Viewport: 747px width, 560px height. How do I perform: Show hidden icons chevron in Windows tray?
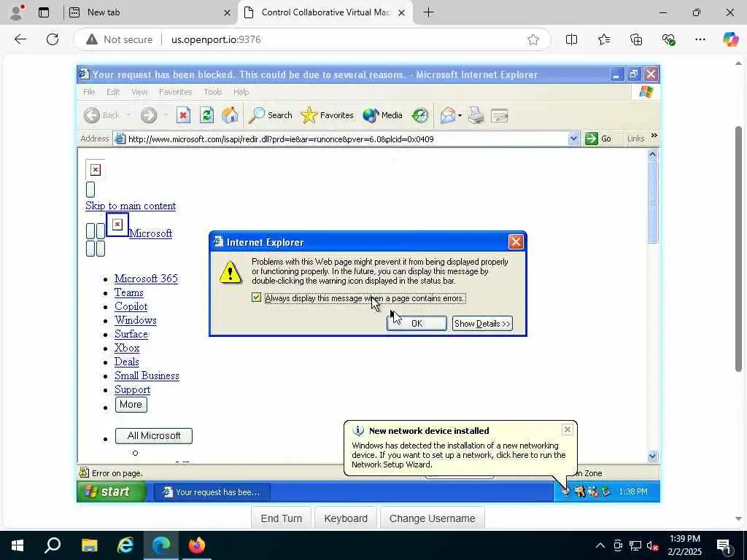(600, 545)
